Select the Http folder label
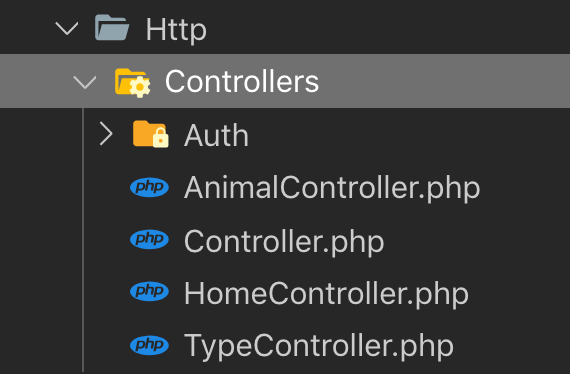The height and width of the screenshot is (374, 570). point(176,30)
